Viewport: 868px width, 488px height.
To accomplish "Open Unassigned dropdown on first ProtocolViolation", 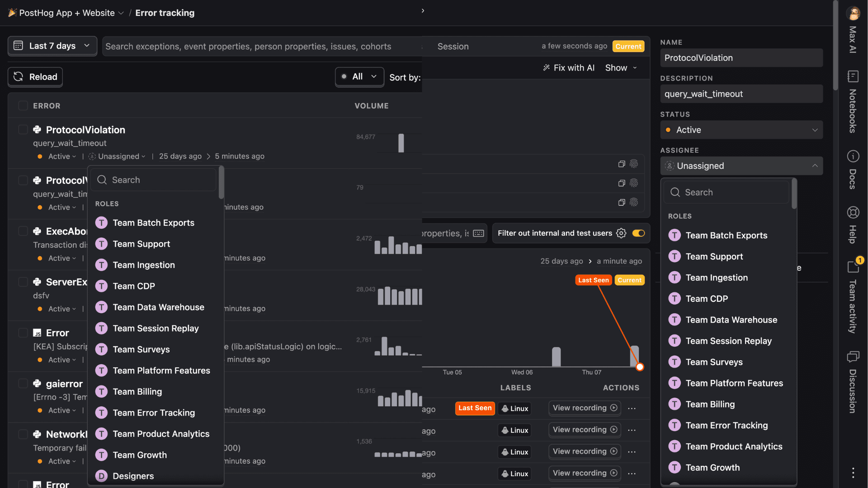I will [x=117, y=156].
